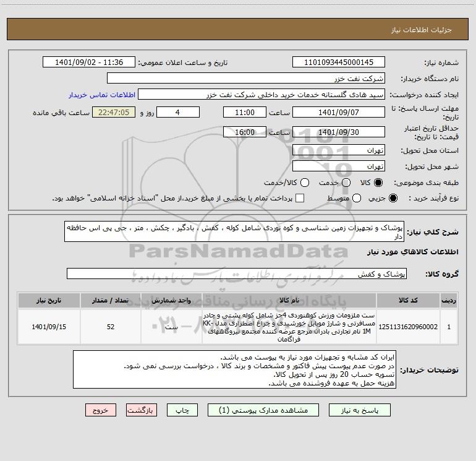Click the row number cell 1
The image size is (476, 461).
pos(449,327)
